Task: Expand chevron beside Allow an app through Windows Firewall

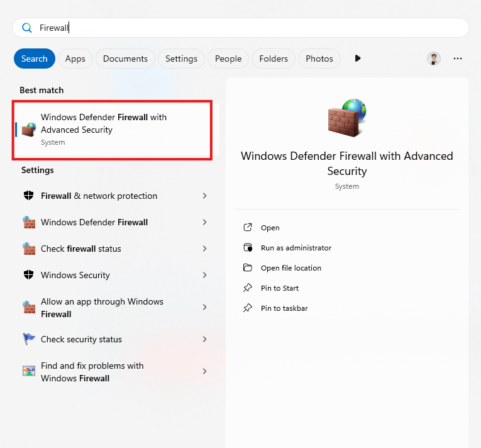Action: tap(204, 307)
